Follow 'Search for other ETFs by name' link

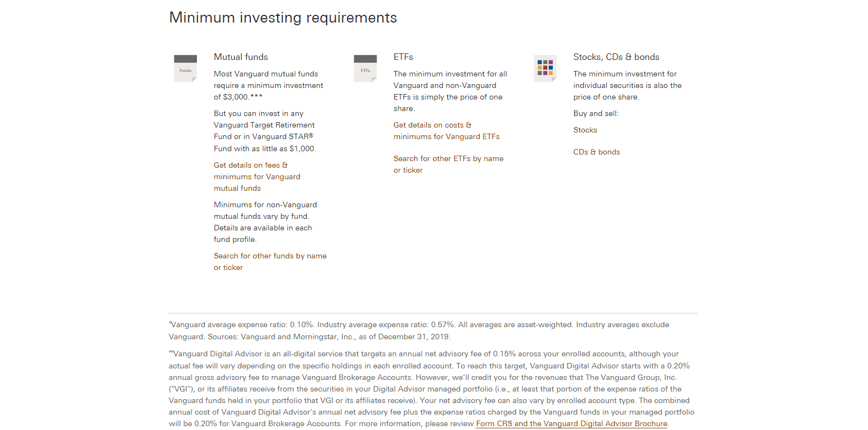pyautogui.click(x=448, y=159)
